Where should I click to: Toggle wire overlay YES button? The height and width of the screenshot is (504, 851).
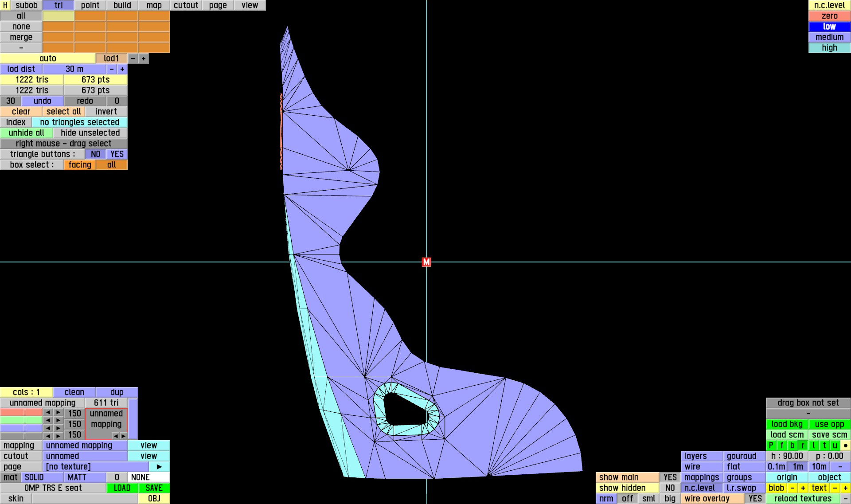pyautogui.click(x=755, y=499)
